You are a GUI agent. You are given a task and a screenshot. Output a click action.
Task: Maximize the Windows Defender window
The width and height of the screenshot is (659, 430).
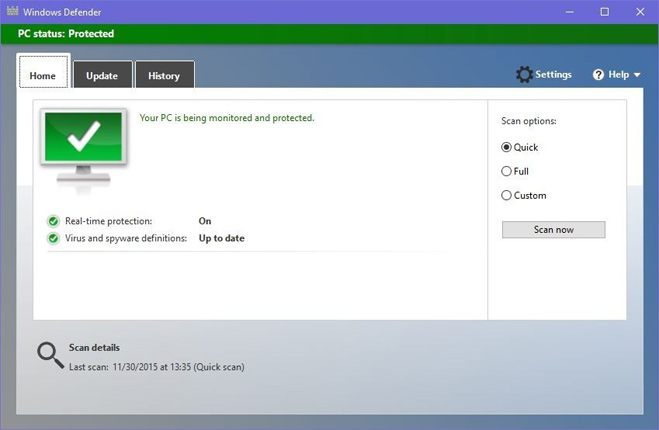click(x=604, y=12)
